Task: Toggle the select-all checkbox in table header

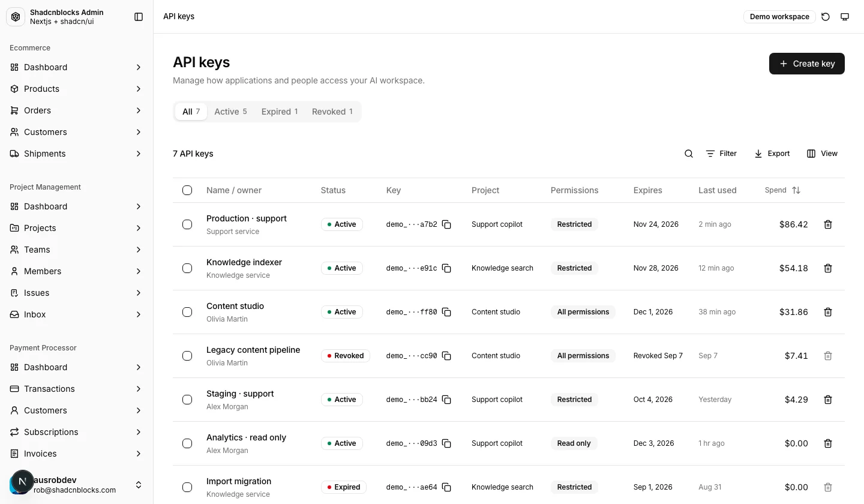Action: tap(187, 190)
